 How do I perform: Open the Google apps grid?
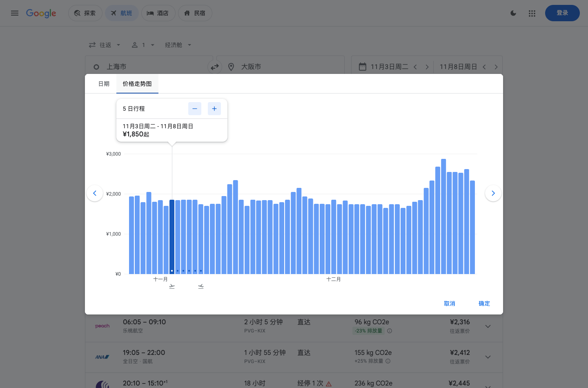point(532,13)
